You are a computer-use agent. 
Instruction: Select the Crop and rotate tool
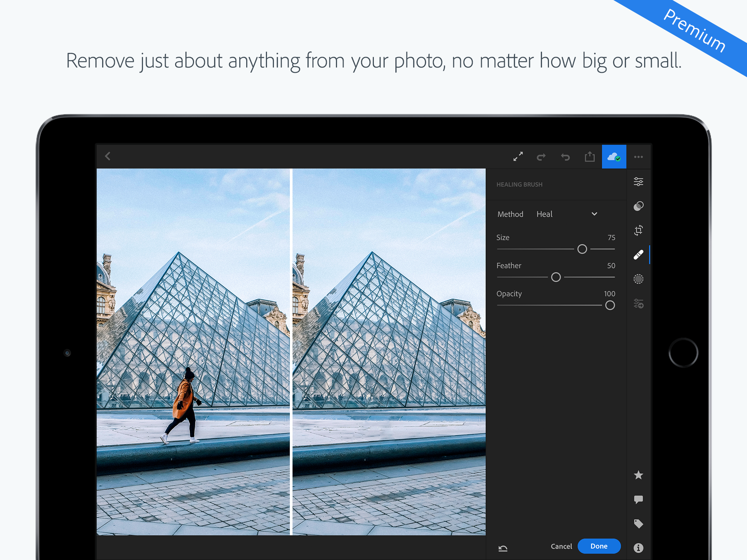point(638,230)
